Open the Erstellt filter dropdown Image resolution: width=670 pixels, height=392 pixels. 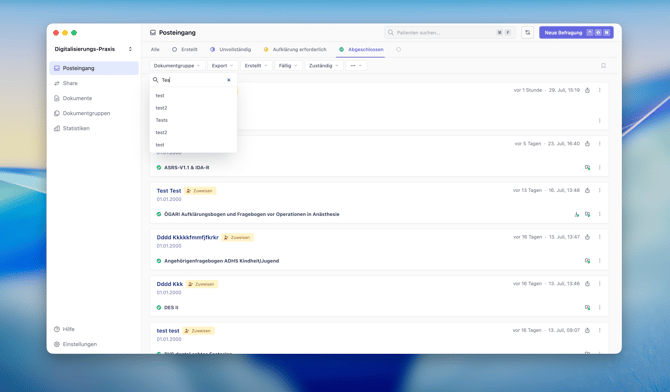(x=256, y=65)
